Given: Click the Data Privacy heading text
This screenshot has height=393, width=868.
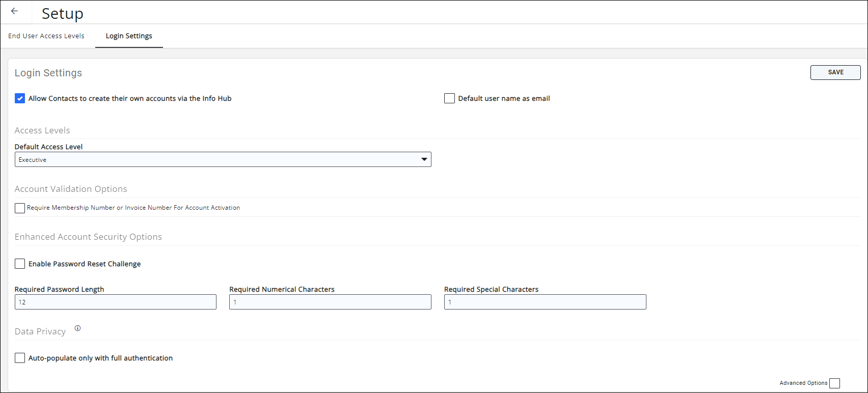Looking at the screenshot, I should (40, 331).
